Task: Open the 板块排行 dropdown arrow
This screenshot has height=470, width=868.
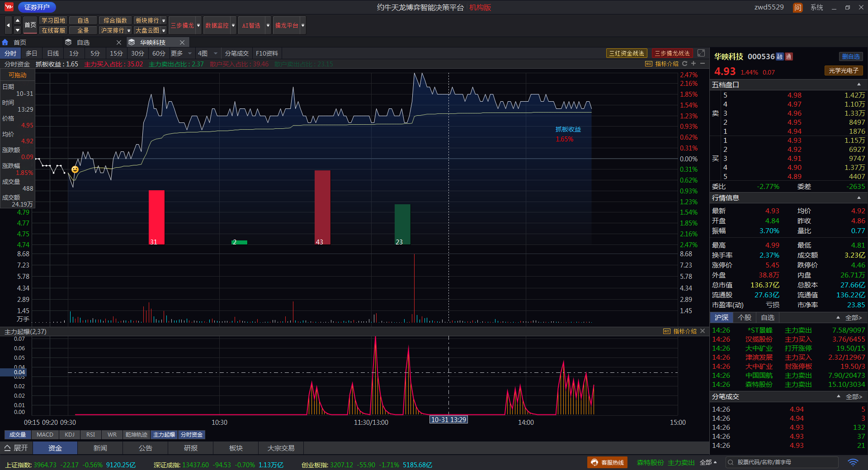Action: 164,21
